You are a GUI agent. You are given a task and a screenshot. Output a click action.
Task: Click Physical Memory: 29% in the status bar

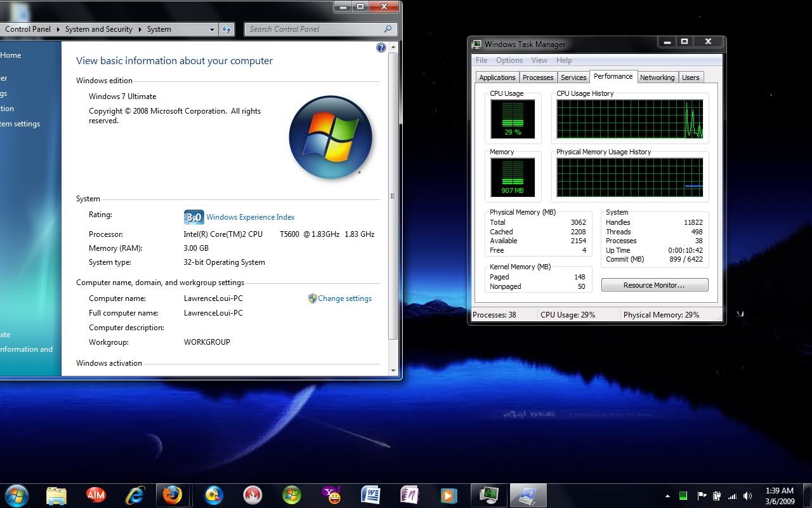[x=661, y=315]
